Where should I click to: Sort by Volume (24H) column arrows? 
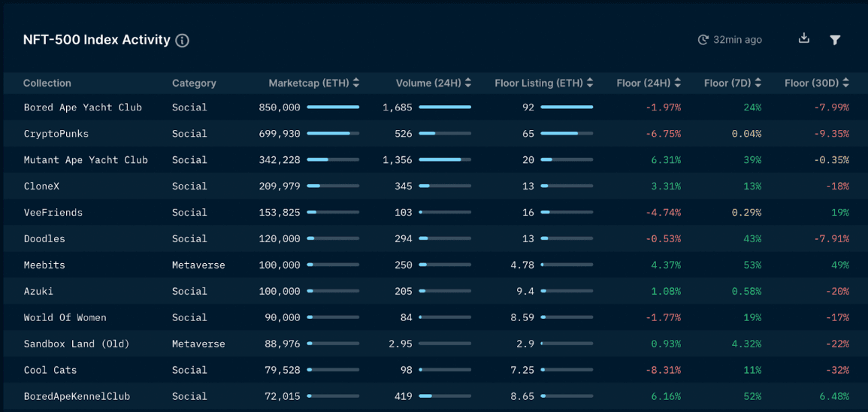[468, 83]
